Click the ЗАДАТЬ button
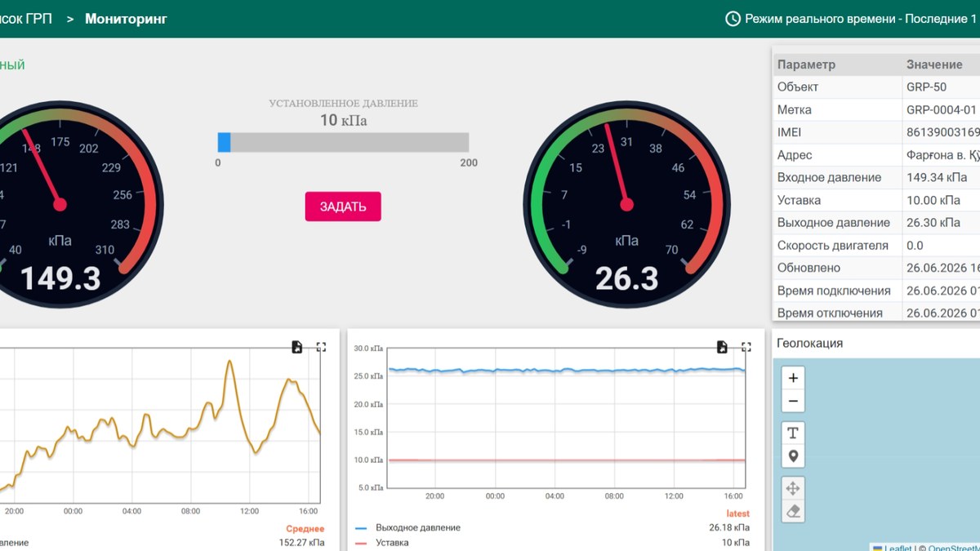The width and height of the screenshot is (980, 551). [x=343, y=207]
